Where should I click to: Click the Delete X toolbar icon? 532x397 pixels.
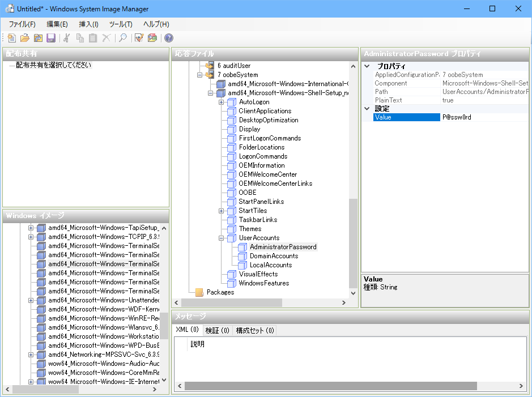(x=106, y=38)
